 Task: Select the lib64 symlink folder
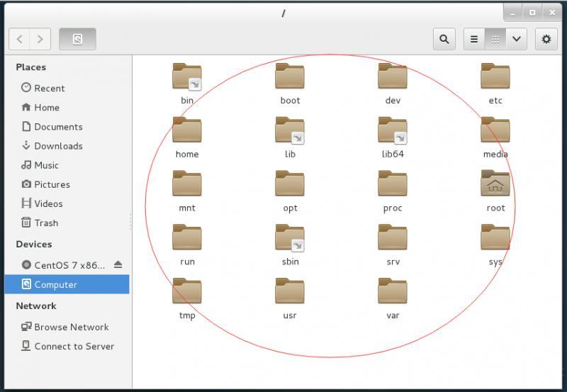pos(393,130)
